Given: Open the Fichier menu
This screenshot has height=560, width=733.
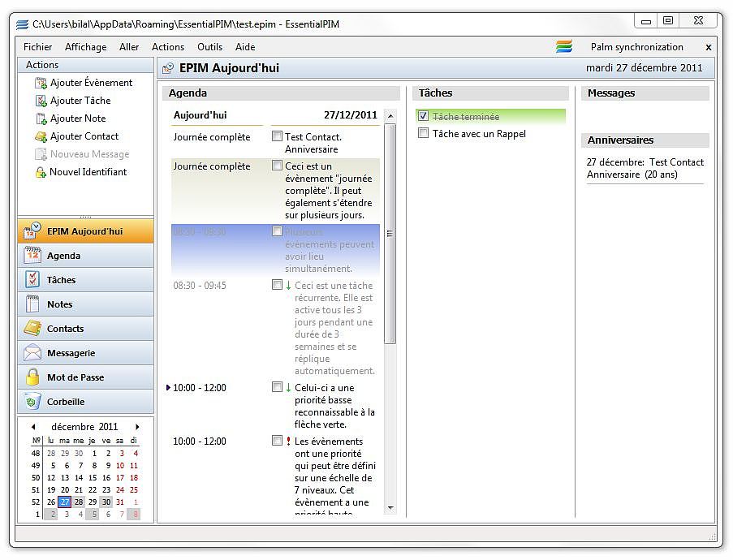Looking at the screenshot, I should (38, 47).
